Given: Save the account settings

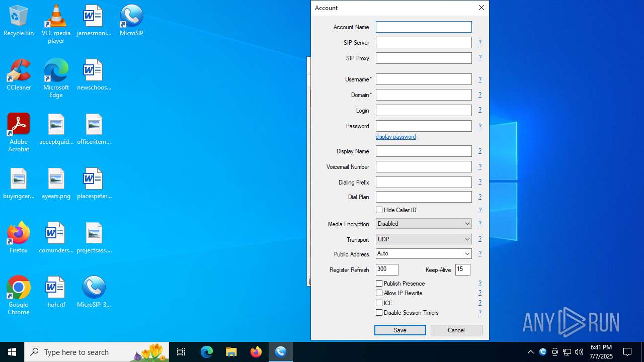Looking at the screenshot, I should click(400, 330).
